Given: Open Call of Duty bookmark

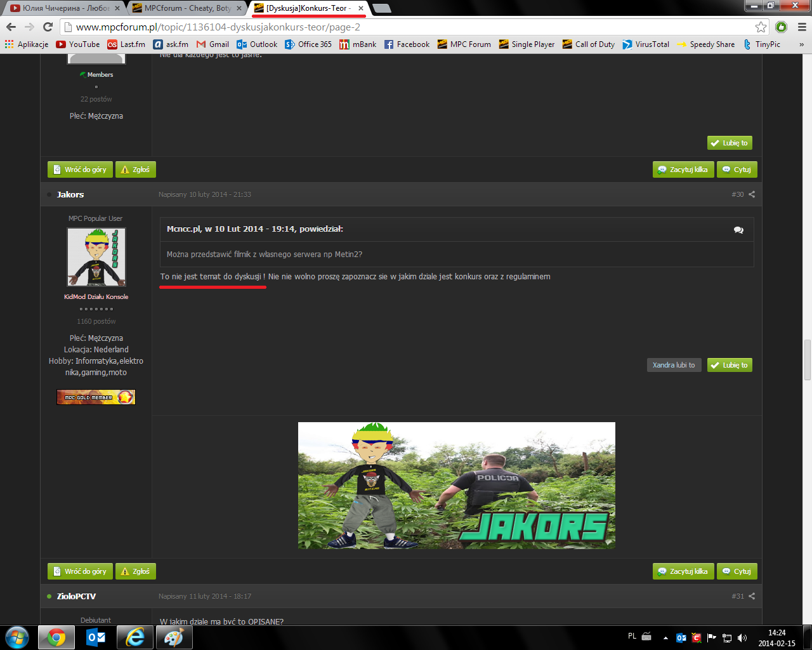Looking at the screenshot, I should click(x=589, y=44).
